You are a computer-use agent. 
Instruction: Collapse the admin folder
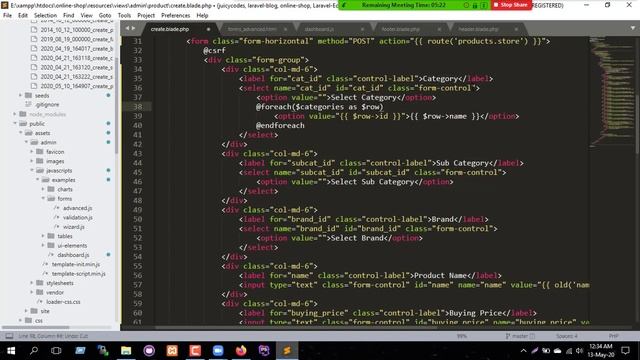tap(26, 142)
